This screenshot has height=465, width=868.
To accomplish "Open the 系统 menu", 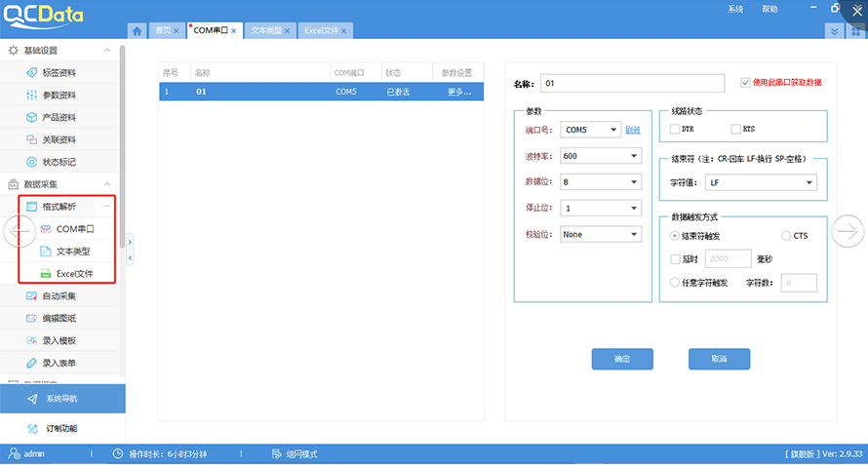I will coord(735,9).
